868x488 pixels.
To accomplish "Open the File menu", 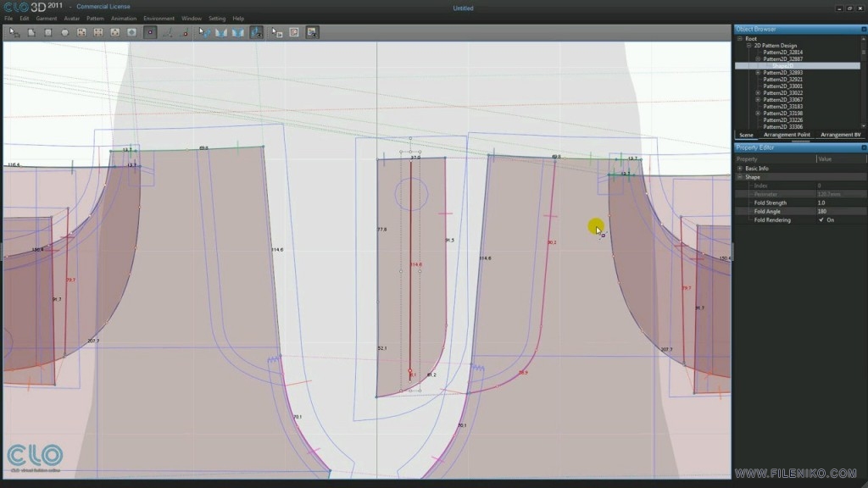I will (8, 19).
